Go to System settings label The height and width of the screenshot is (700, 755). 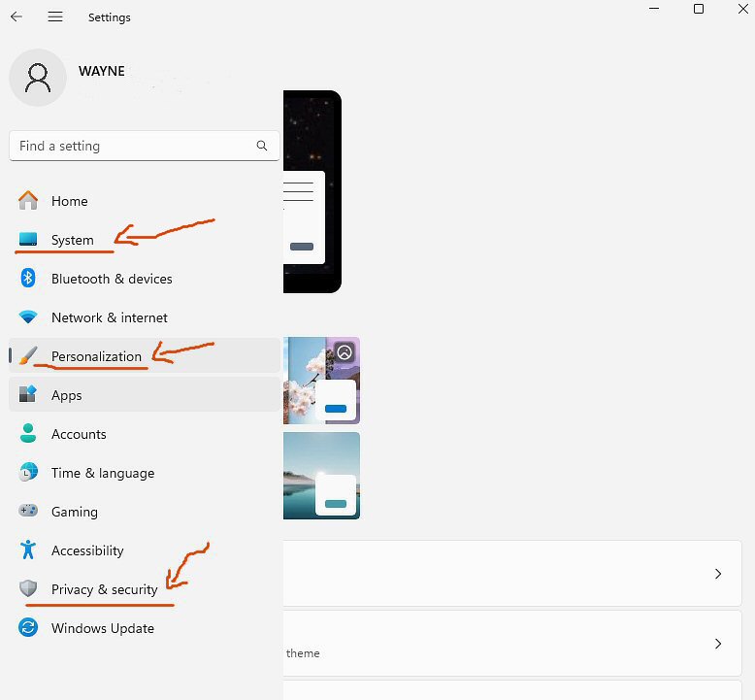tap(72, 240)
